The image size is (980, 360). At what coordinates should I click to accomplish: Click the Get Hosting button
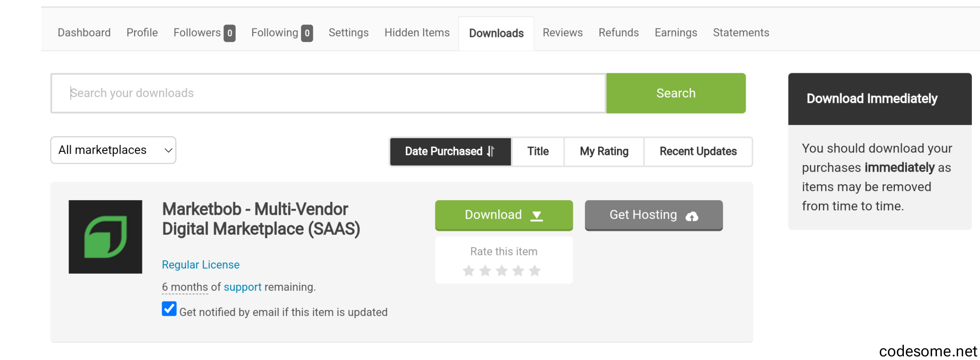(654, 215)
